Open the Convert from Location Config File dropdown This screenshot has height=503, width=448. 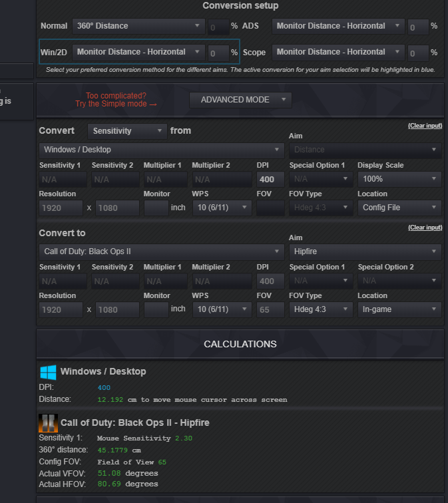pyautogui.click(x=399, y=208)
